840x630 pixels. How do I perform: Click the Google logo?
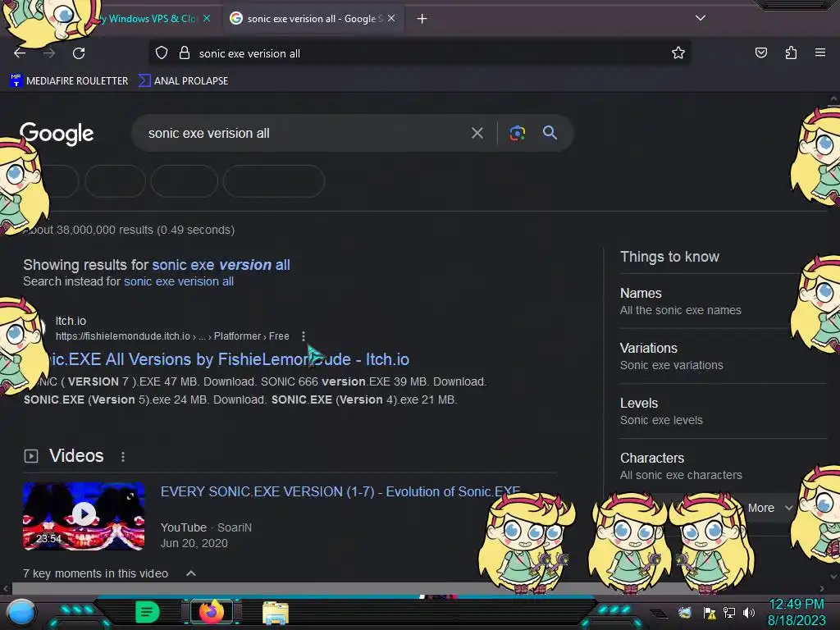[57, 134]
